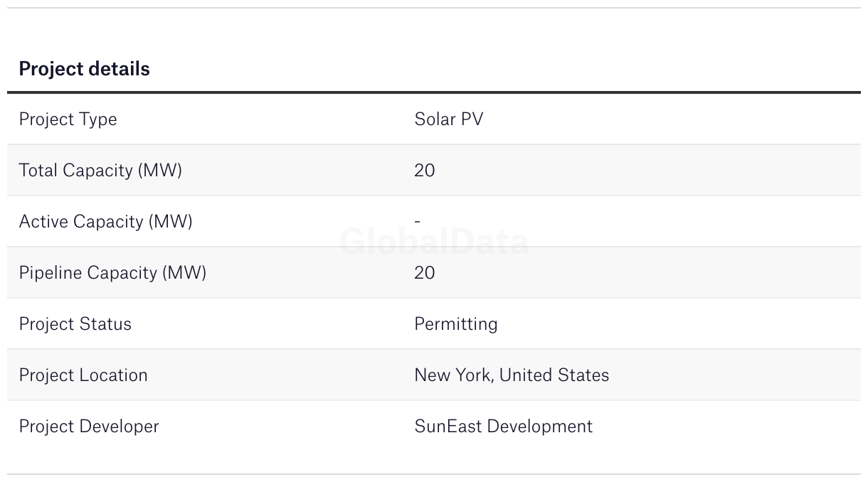The width and height of the screenshot is (868, 482).
Task: Click the 20 value beside Pipeline Capacity
Action: point(424,273)
